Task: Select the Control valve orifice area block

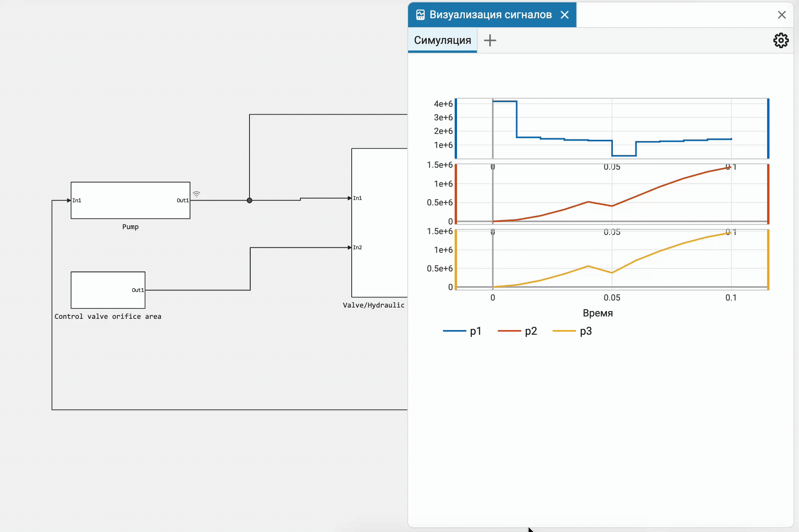Action: point(108,290)
